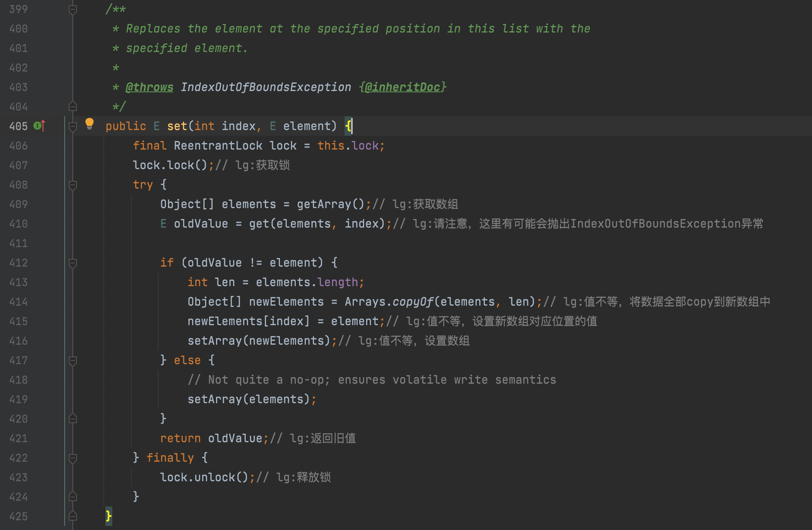
Task: Collapse the else block at line 417
Action: (72, 361)
